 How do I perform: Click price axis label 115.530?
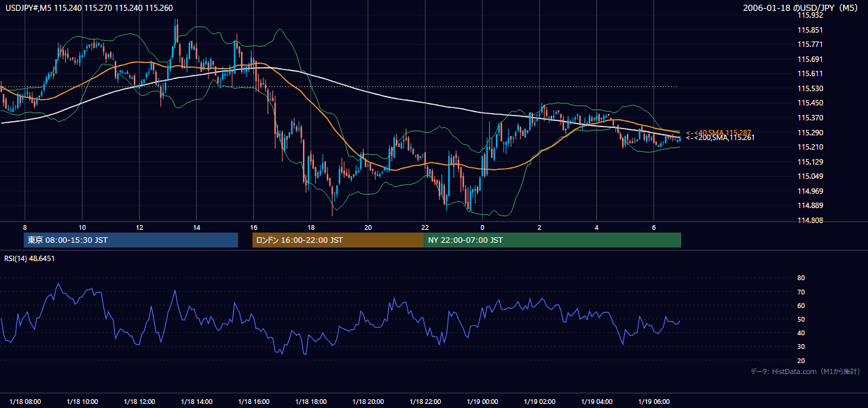click(810, 88)
